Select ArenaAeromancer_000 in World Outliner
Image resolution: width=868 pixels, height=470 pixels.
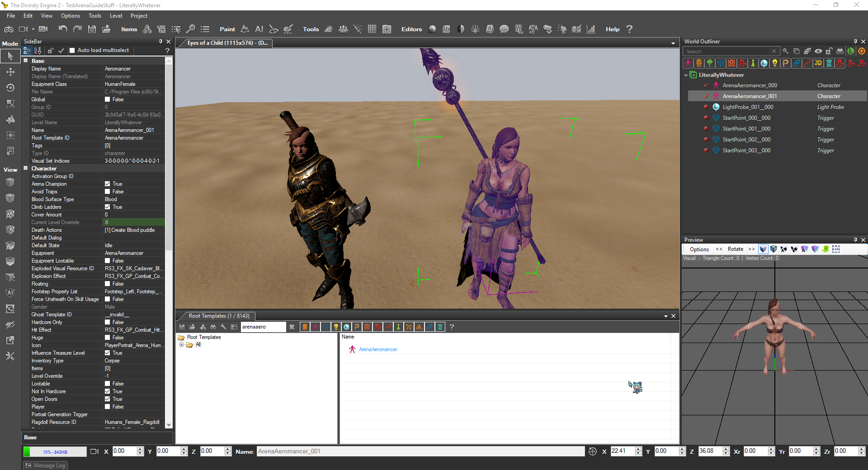pyautogui.click(x=750, y=85)
